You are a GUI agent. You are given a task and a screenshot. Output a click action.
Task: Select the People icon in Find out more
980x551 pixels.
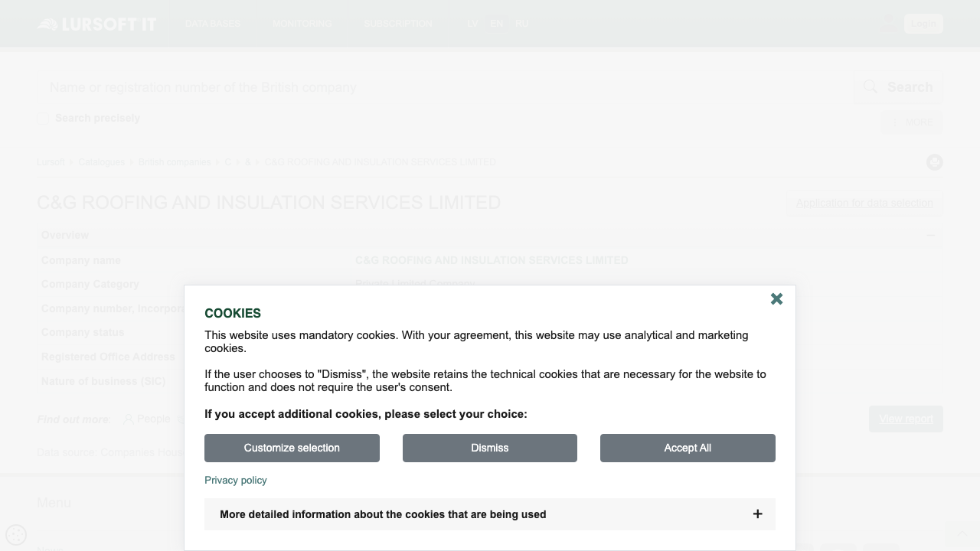coord(127,419)
